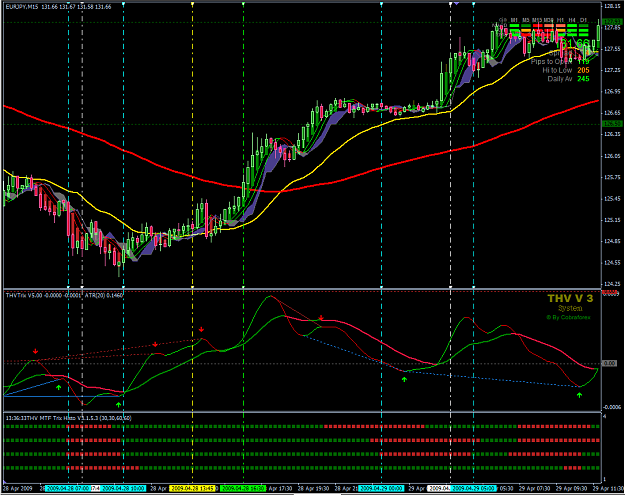Click the cyan time label 2009.04.28 07:00
The width and height of the screenshot is (625, 495).
click(x=68, y=488)
